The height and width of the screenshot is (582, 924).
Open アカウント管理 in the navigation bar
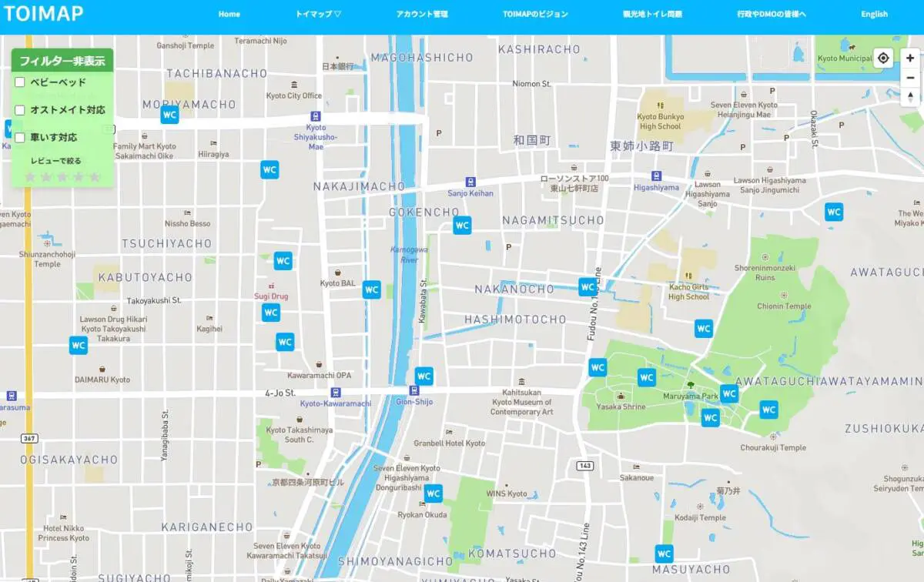click(x=422, y=14)
